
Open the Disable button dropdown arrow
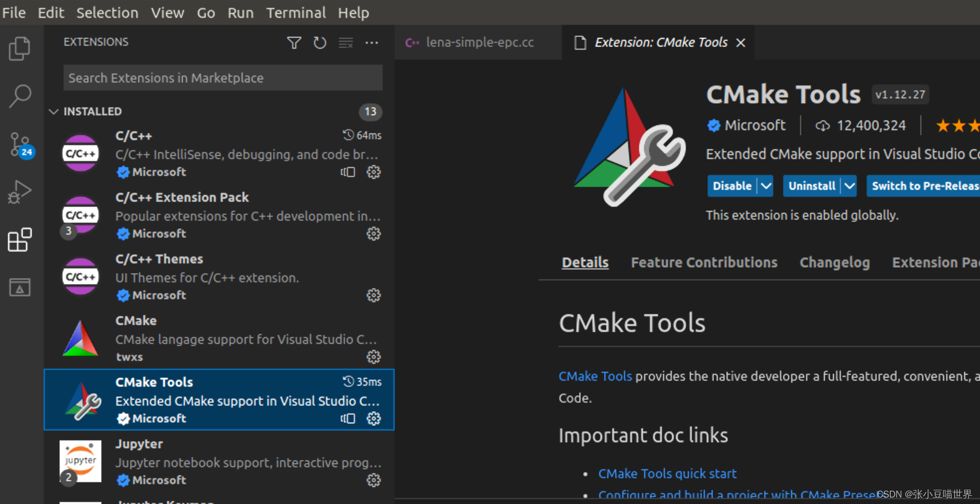tap(766, 186)
